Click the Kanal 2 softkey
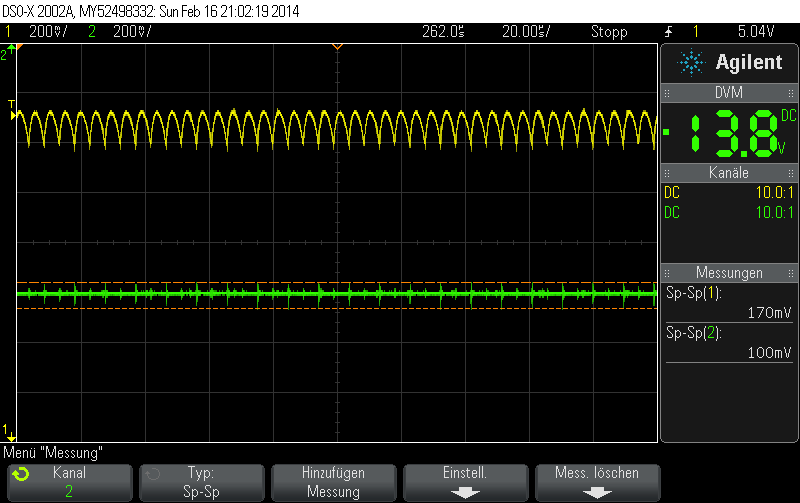This screenshot has height=503, width=800. pos(70,482)
